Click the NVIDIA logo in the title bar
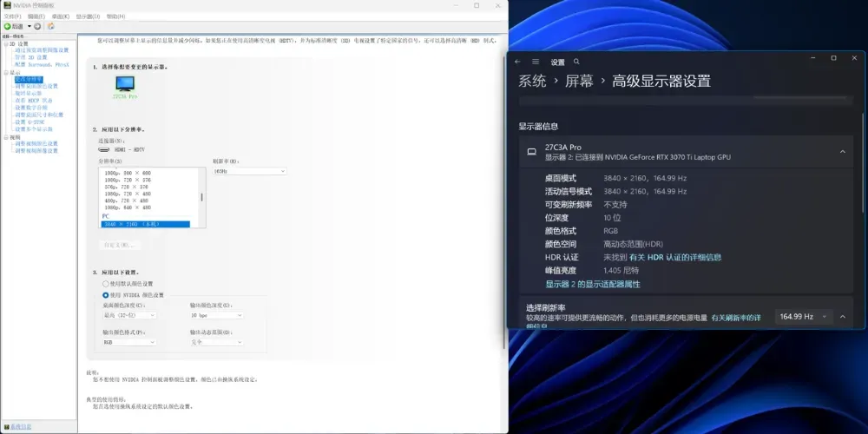Screen dimensions: 868x434 click(x=7, y=5)
